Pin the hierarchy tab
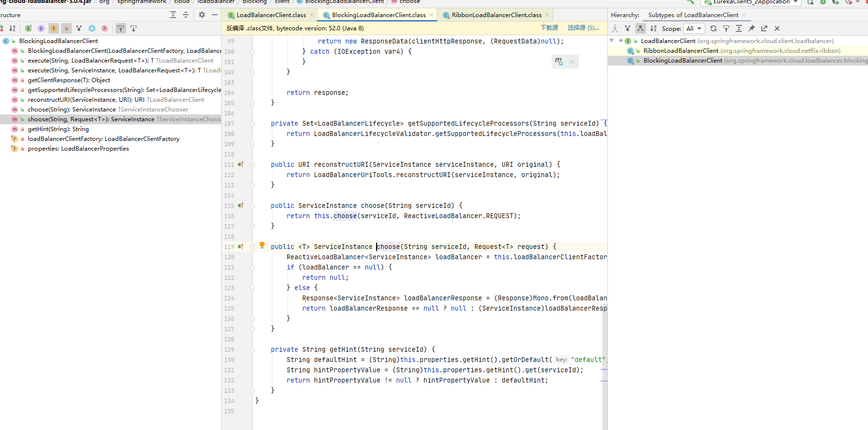The width and height of the screenshot is (868, 430). pos(752,28)
